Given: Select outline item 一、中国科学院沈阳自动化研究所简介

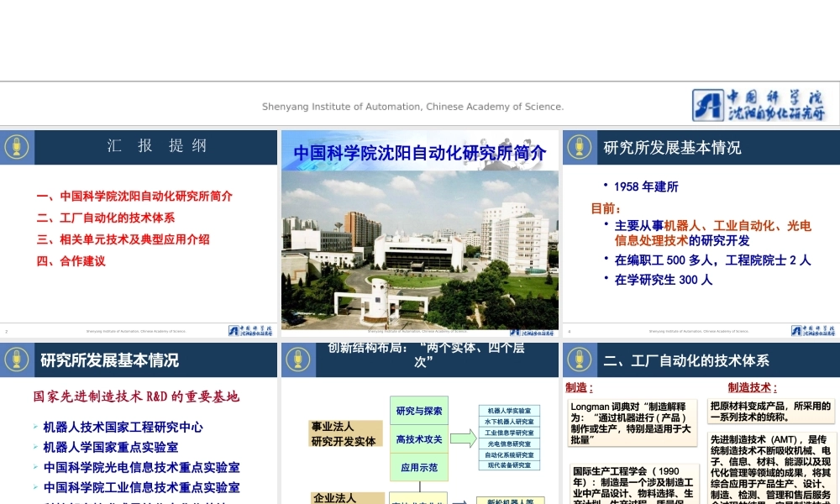Looking at the screenshot, I should pyautogui.click(x=134, y=196).
